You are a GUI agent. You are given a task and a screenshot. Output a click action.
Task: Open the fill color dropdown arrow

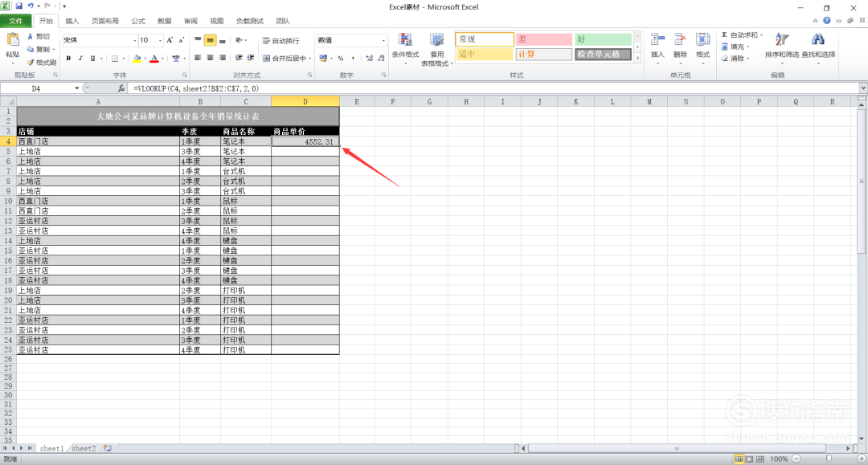pyautogui.click(x=145, y=59)
